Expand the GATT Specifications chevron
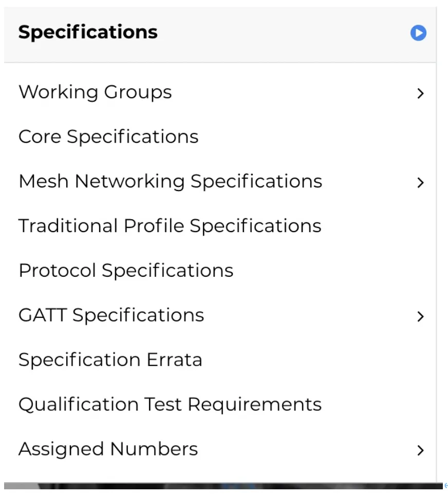 (x=420, y=316)
